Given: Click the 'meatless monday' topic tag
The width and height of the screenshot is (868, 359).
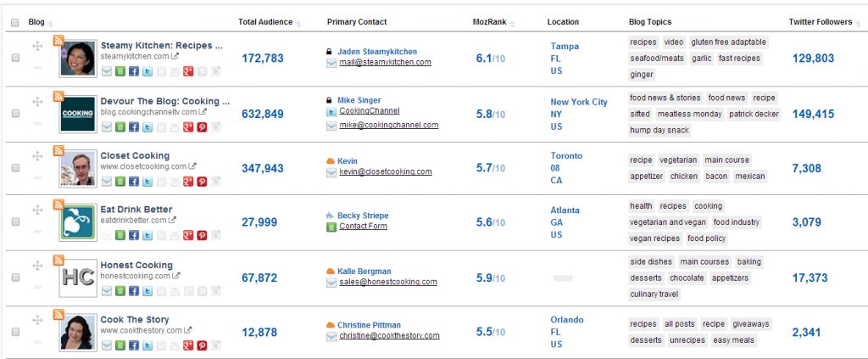Looking at the screenshot, I should (689, 114).
